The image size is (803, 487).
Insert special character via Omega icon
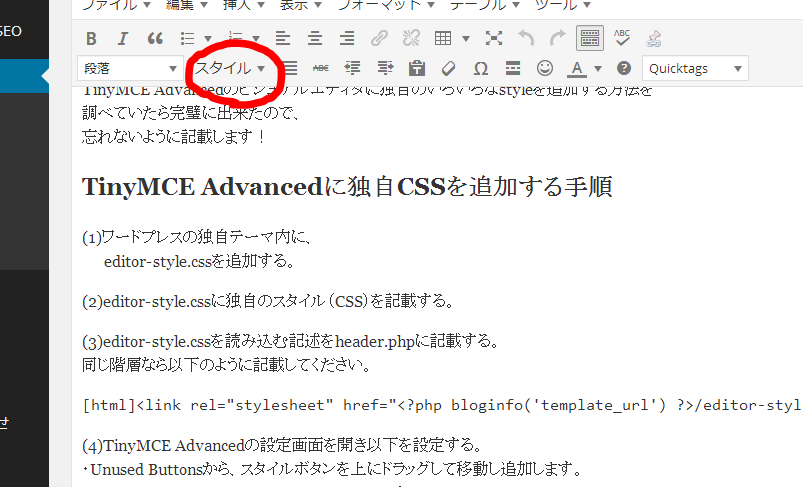coord(480,68)
